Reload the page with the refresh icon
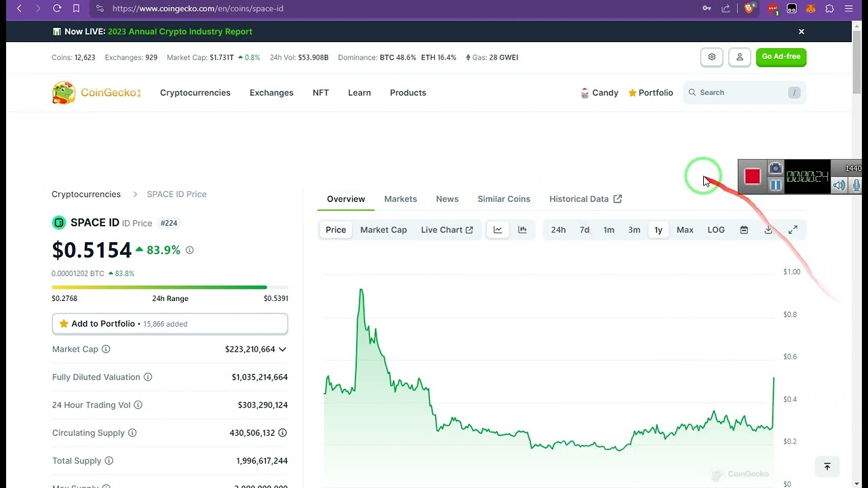The width and height of the screenshot is (868, 488). point(57,8)
